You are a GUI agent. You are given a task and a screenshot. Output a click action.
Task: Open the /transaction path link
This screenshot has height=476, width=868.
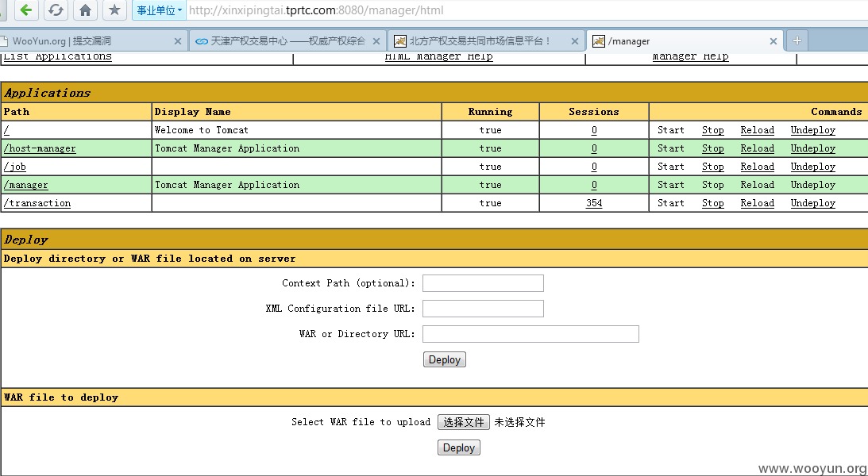(37, 203)
